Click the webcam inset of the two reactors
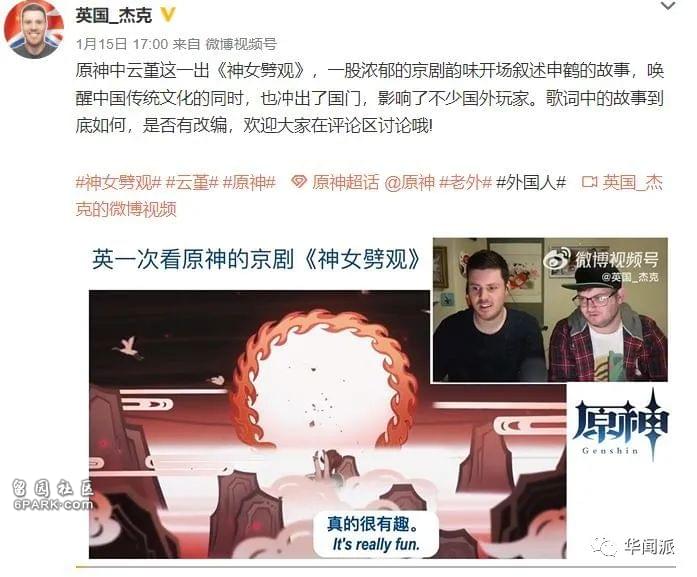Image resolution: width=697 pixels, height=577 pixels. click(550, 309)
